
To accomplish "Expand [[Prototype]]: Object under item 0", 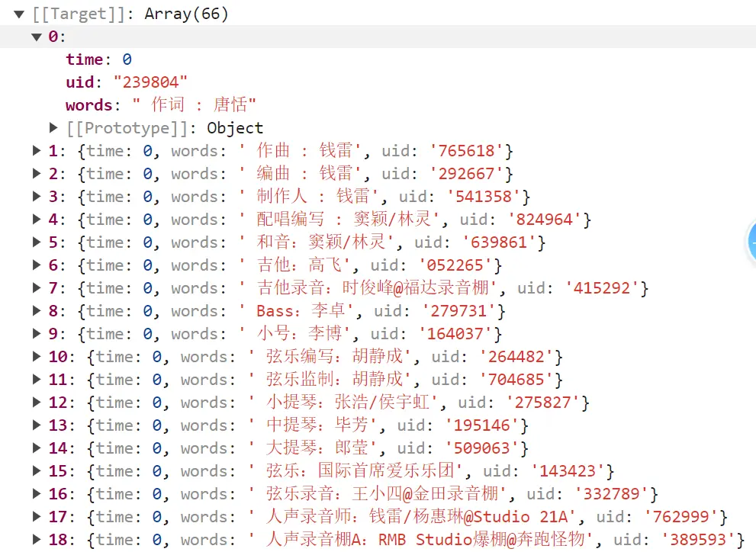I will click(x=53, y=127).
